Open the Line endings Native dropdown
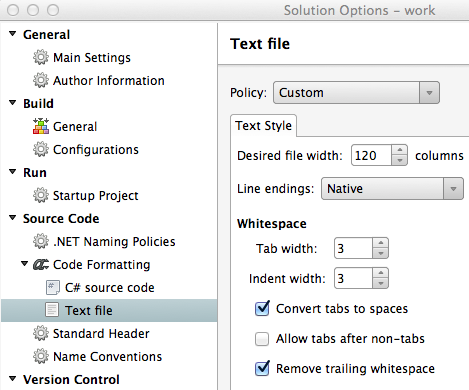Image resolution: width=469 pixels, height=390 pixels. (x=392, y=189)
